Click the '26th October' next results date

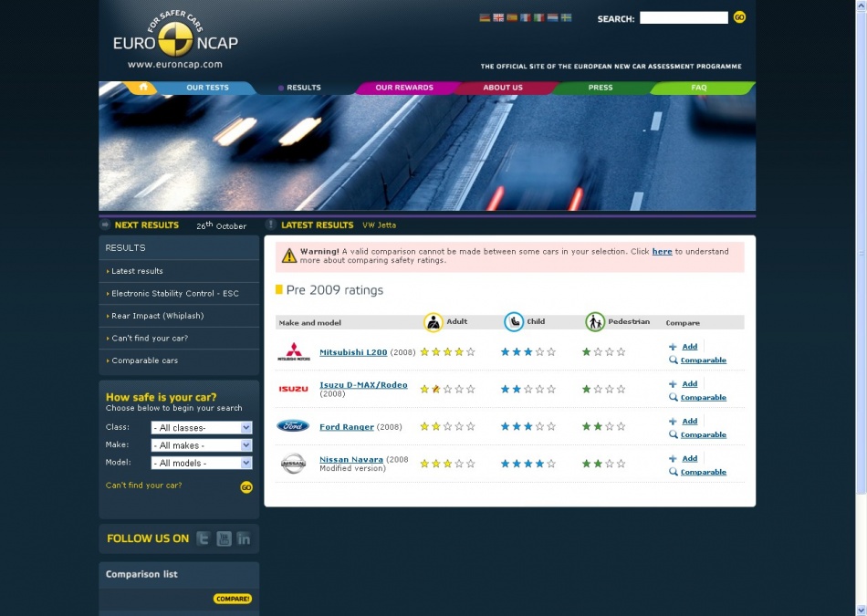point(221,225)
